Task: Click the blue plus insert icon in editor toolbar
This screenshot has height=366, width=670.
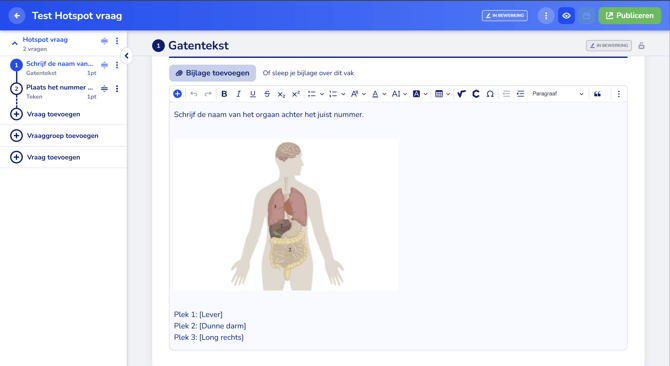Action: click(177, 94)
